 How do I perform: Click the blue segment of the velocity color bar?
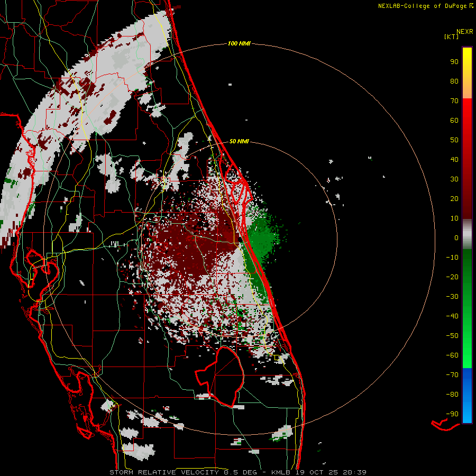[x=467, y=396]
